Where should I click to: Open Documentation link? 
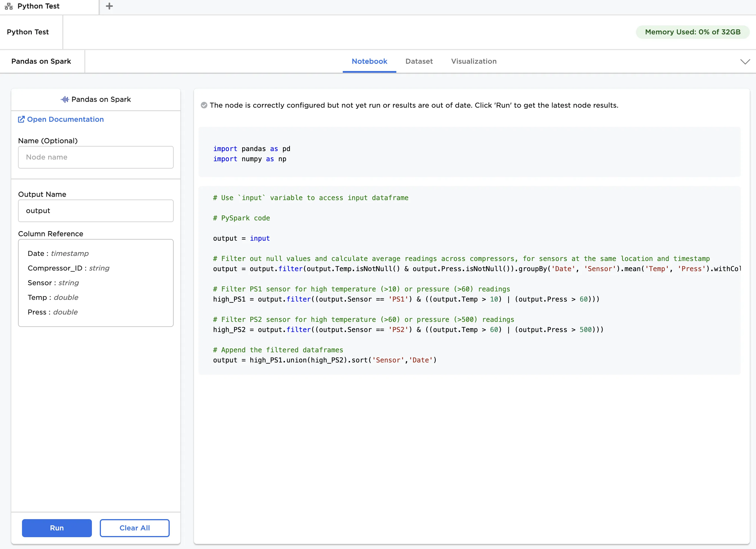pyautogui.click(x=65, y=119)
